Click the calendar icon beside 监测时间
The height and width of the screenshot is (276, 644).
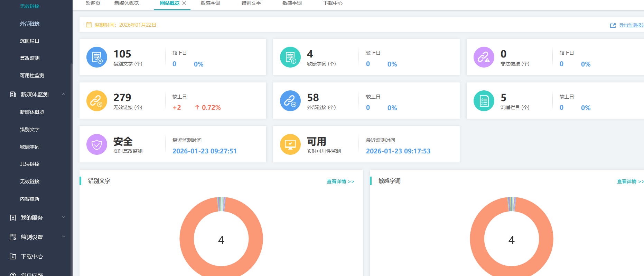pos(89,25)
